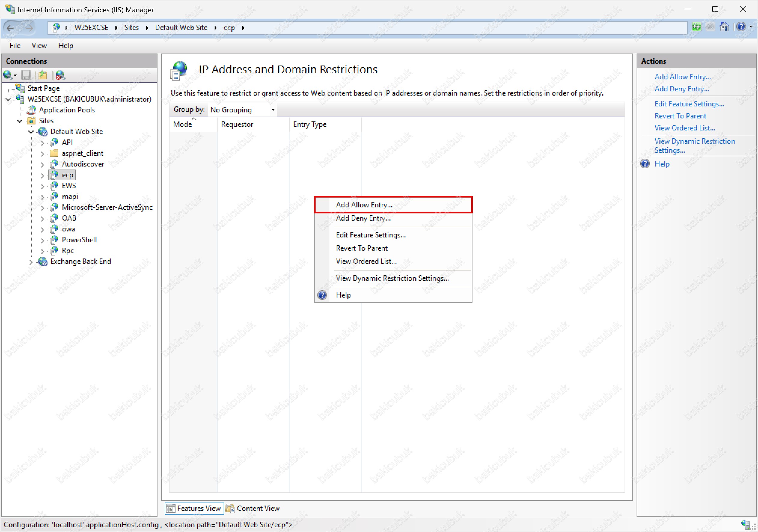Click Edit Feature Settings in Actions pane

689,104
